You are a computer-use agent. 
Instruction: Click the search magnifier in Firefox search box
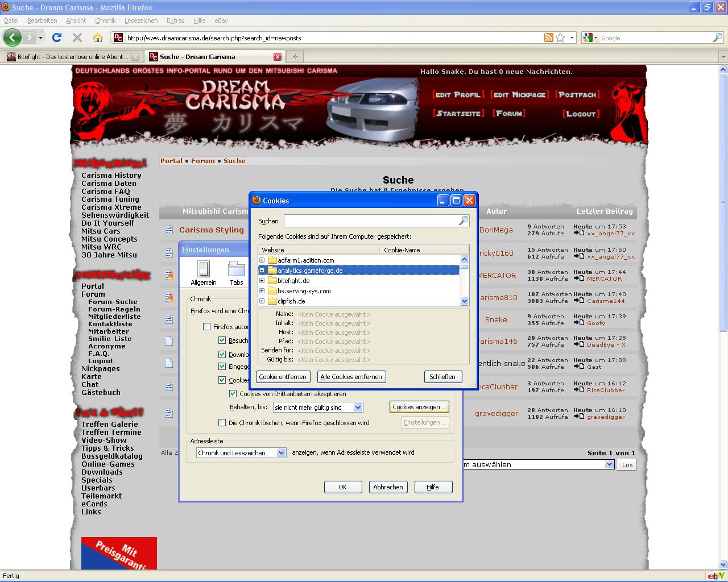[718, 38]
